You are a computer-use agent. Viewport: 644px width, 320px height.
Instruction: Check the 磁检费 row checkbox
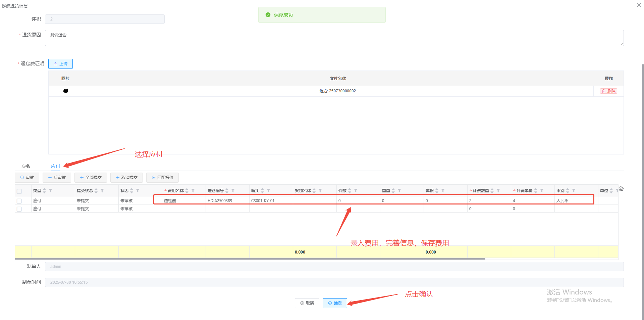(19, 201)
